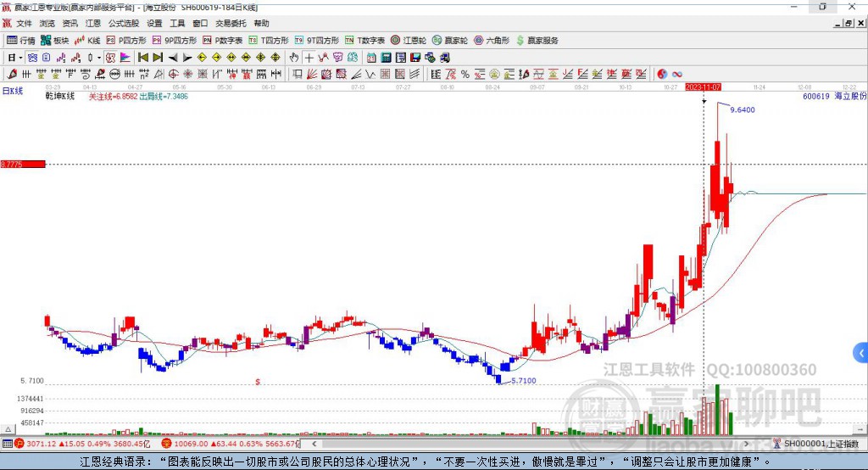
Task: Open the 江恩 menu
Action: coord(93,23)
